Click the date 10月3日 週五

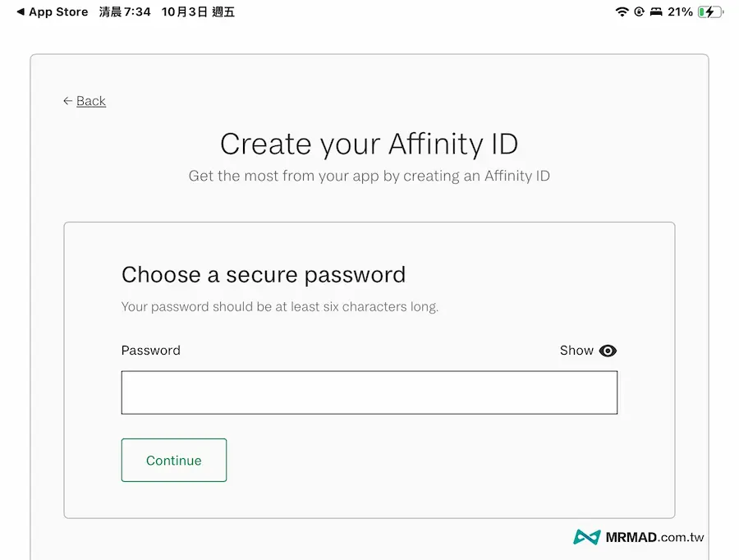198,11
